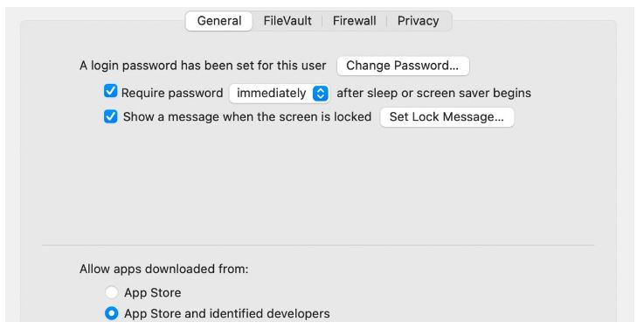Screen dimensions: 644x329
Task: Click the blue checkmark icon beside Require password
Action: (x=110, y=91)
